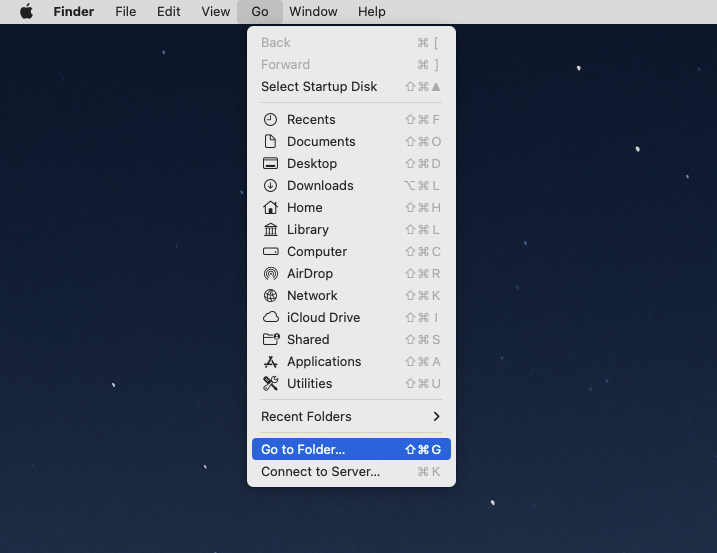
Task: Go to the Applications label
Action: tap(324, 361)
